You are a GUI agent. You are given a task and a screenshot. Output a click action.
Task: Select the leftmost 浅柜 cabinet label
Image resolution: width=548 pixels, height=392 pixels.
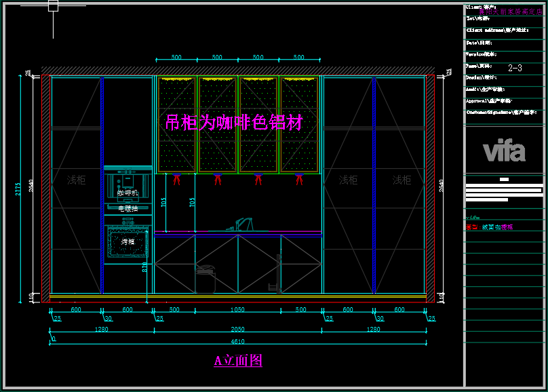[x=76, y=180]
